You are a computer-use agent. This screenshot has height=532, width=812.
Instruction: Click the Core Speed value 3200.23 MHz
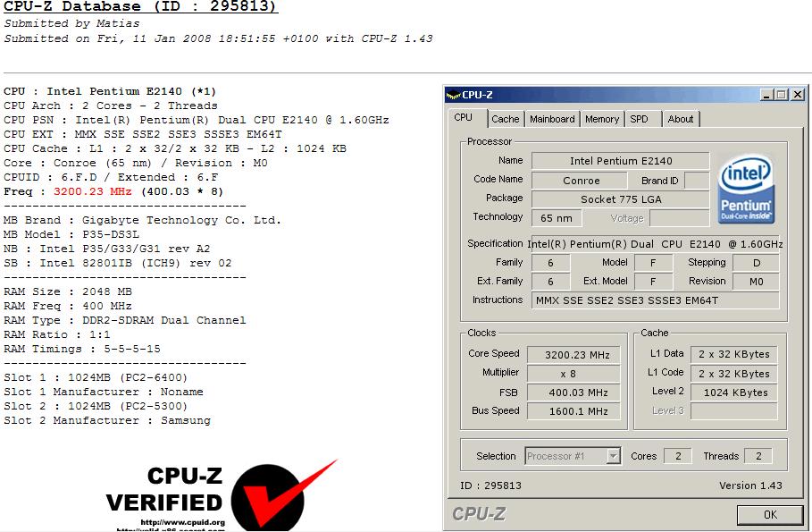(573, 355)
